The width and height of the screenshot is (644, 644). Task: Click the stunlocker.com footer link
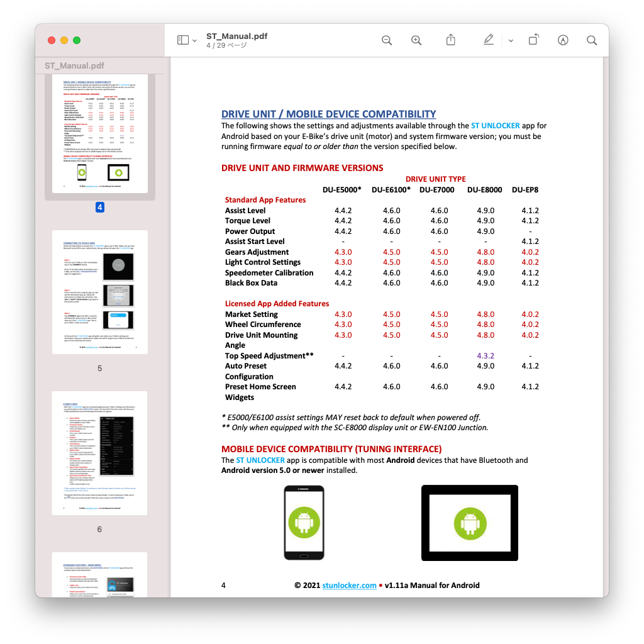[x=349, y=586]
